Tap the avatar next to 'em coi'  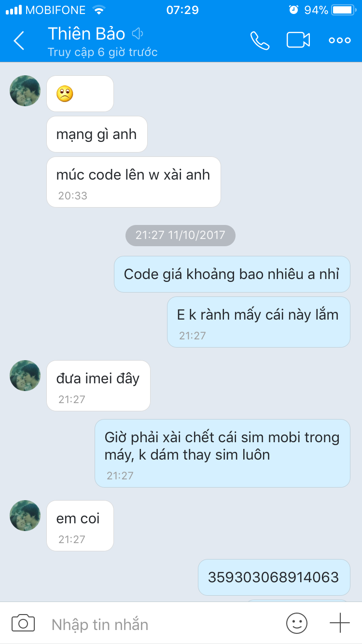click(25, 516)
